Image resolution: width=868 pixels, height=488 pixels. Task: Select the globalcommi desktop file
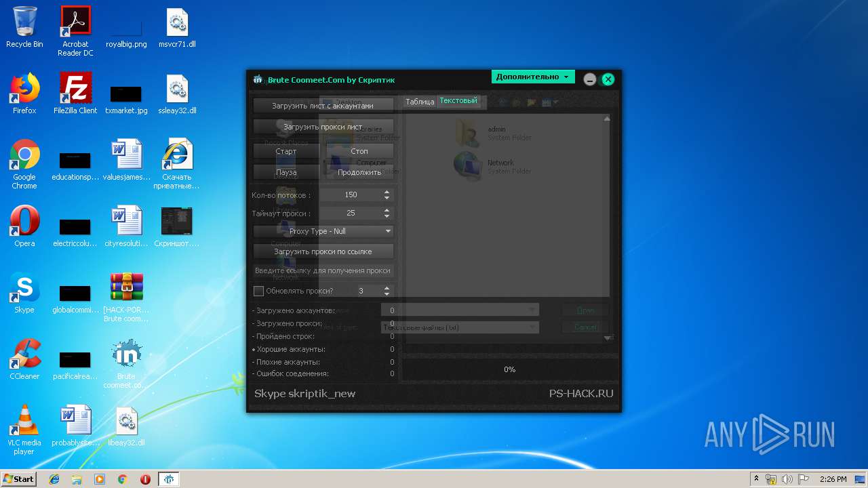[x=75, y=300]
